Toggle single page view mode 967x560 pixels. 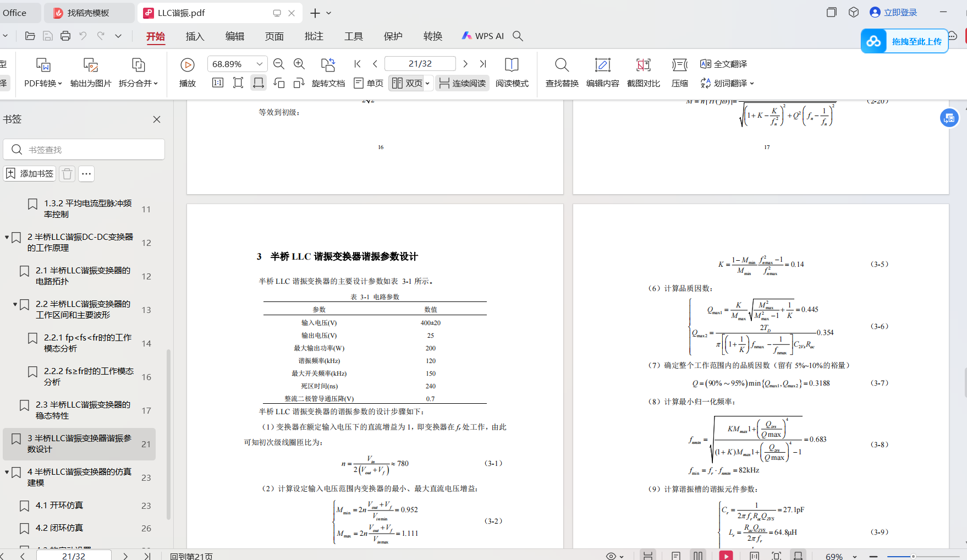click(369, 83)
